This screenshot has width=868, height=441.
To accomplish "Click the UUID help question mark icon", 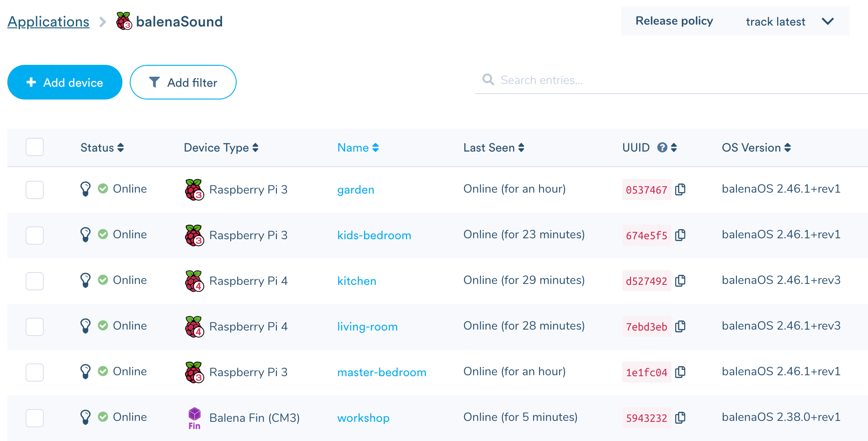I will [x=662, y=147].
